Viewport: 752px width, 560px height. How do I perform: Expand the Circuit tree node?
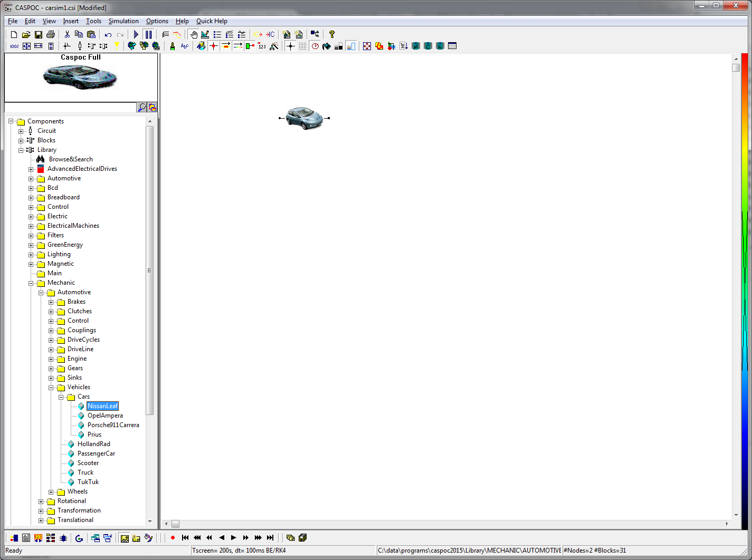coord(21,131)
